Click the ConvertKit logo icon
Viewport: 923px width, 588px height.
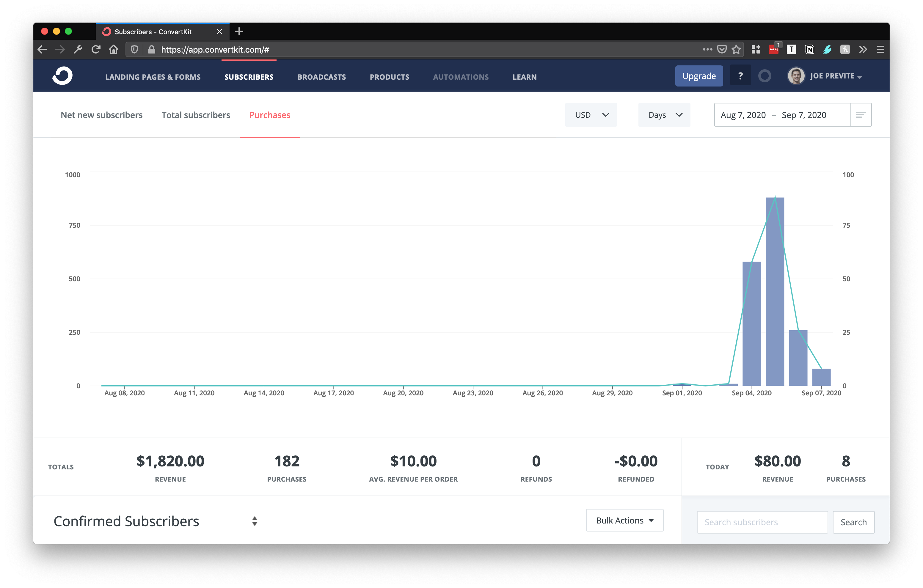coord(62,76)
